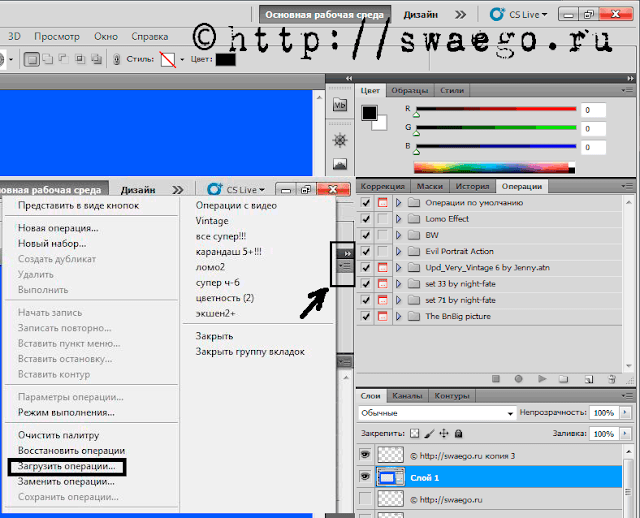Click the color spectrum ramp
The width and height of the screenshot is (640, 518).
coord(494,167)
